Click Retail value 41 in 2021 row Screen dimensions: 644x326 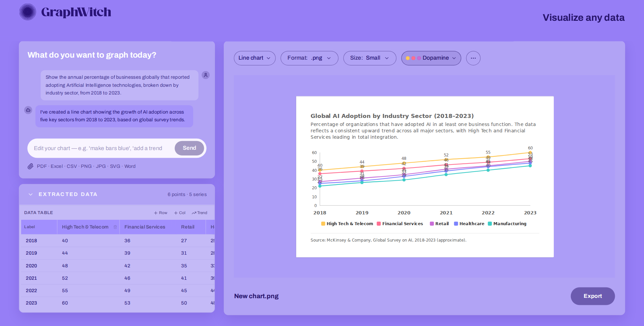(184, 278)
